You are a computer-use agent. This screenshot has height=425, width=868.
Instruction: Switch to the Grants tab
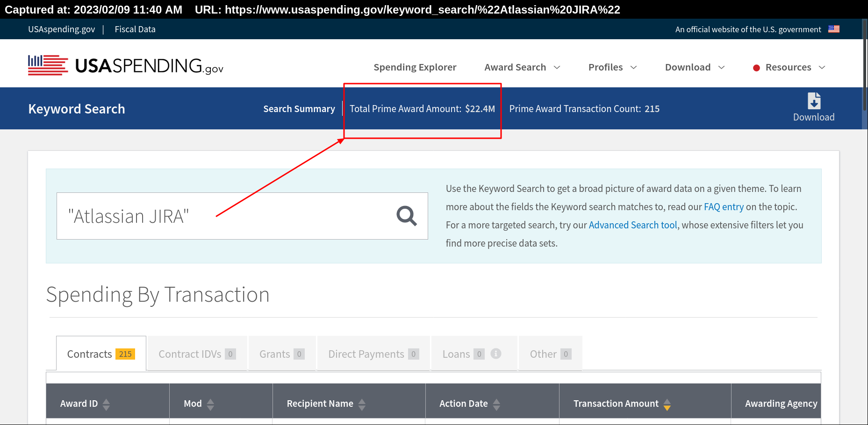282,354
